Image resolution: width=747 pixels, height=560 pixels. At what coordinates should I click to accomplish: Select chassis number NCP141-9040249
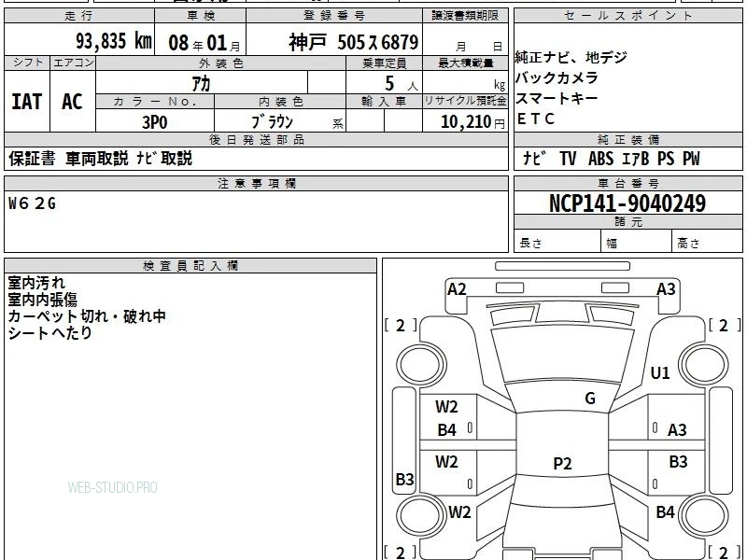point(627,203)
